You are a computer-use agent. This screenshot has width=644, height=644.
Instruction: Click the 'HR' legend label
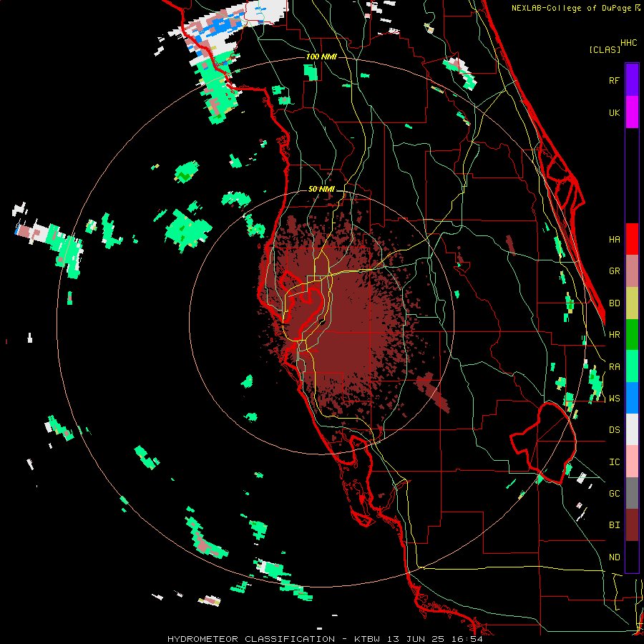pos(614,334)
